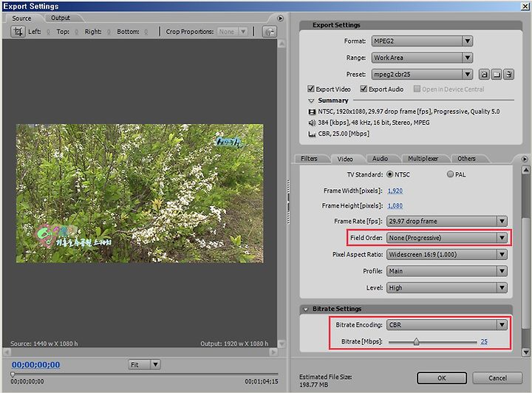Click the 'Estimated File Size: 198.77 MB' text
Image resolution: width=532 pixels, height=393 pixels.
click(325, 380)
